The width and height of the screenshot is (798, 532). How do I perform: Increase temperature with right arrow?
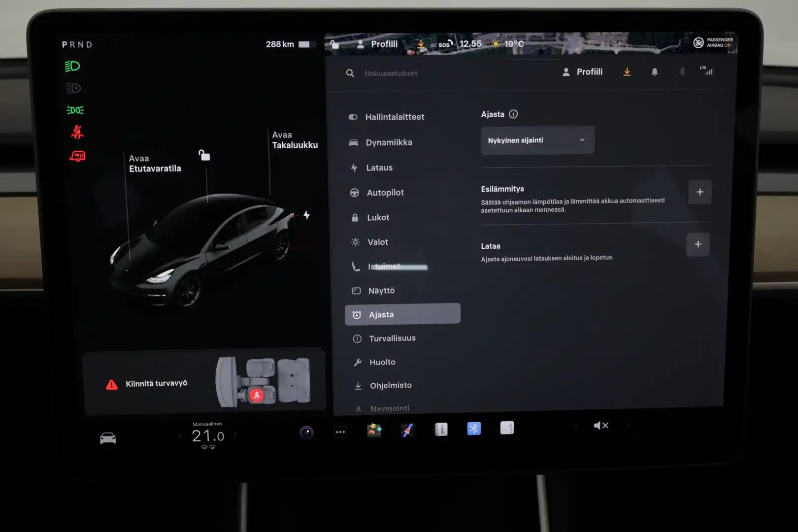235,435
